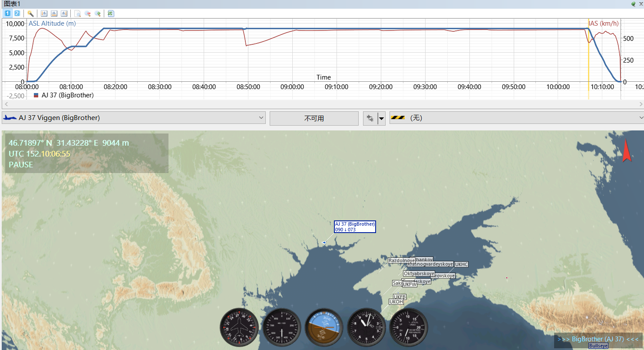Click the third chart layout icon
This screenshot has height=350, width=644.
pyautogui.click(x=64, y=13)
